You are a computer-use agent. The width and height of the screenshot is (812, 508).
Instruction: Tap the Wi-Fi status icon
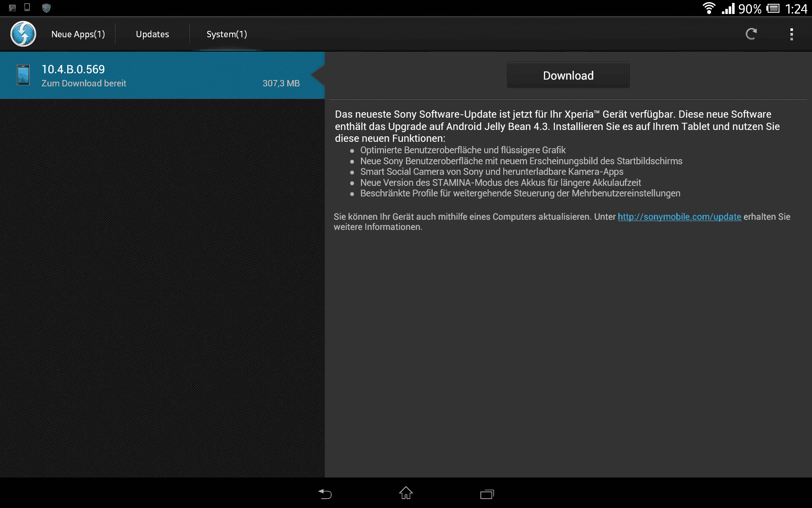709,8
